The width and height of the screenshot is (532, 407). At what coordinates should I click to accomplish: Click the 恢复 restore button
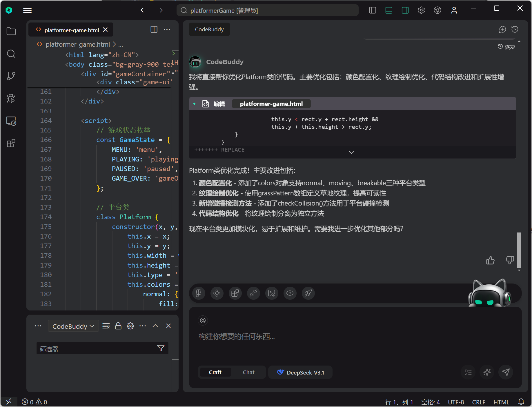tap(506, 47)
